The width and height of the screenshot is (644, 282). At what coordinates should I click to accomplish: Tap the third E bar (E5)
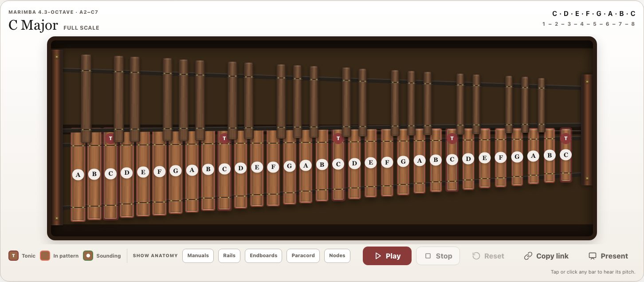click(x=371, y=163)
